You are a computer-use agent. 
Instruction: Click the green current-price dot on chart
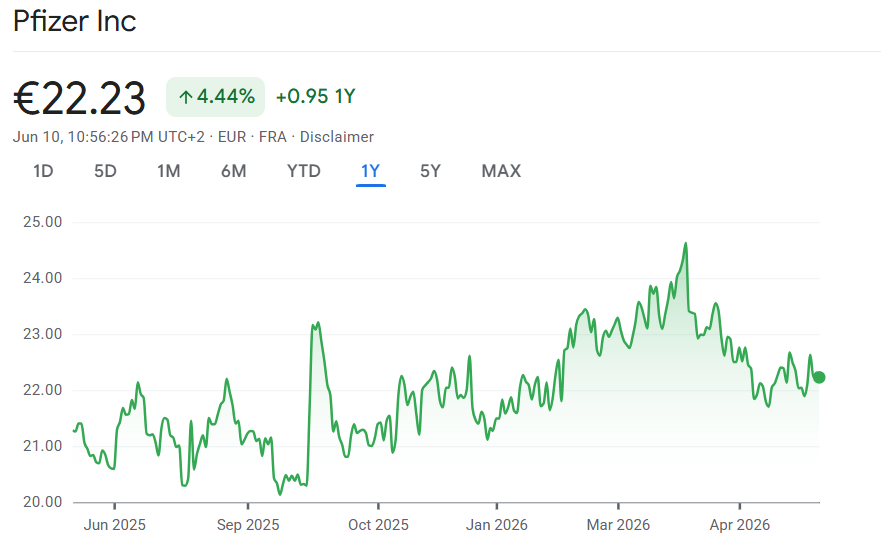(x=819, y=377)
